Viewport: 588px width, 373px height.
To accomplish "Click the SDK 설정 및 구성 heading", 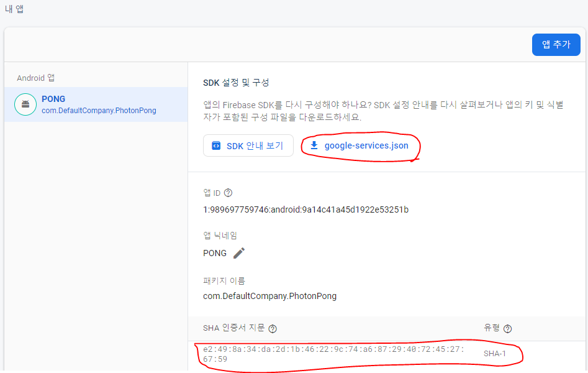I will point(236,83).
